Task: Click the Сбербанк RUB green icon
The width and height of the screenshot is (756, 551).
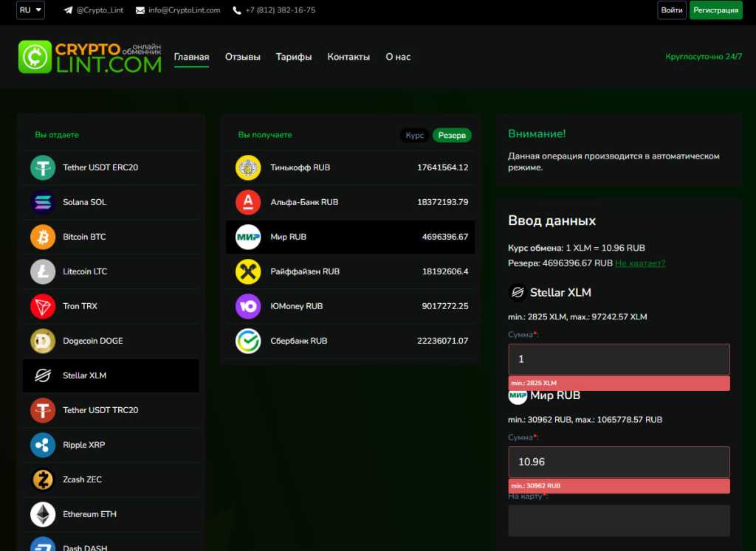Action: click(248, 341)
